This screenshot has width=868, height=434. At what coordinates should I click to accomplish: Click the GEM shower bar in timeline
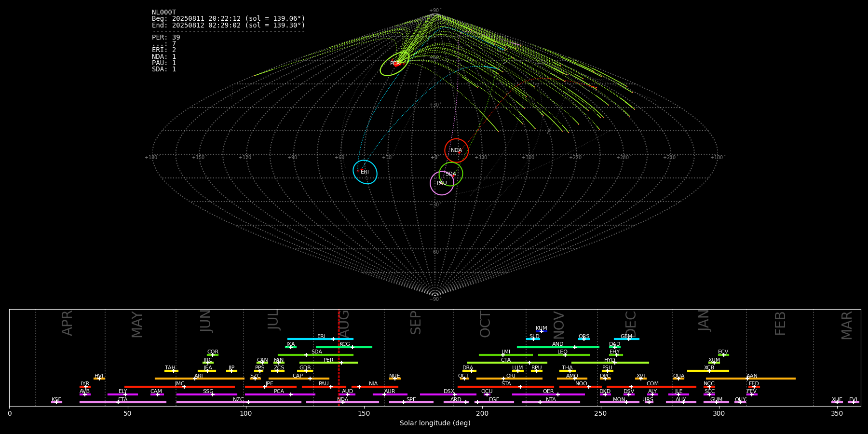pyautogui.click(x=626, y=339)
